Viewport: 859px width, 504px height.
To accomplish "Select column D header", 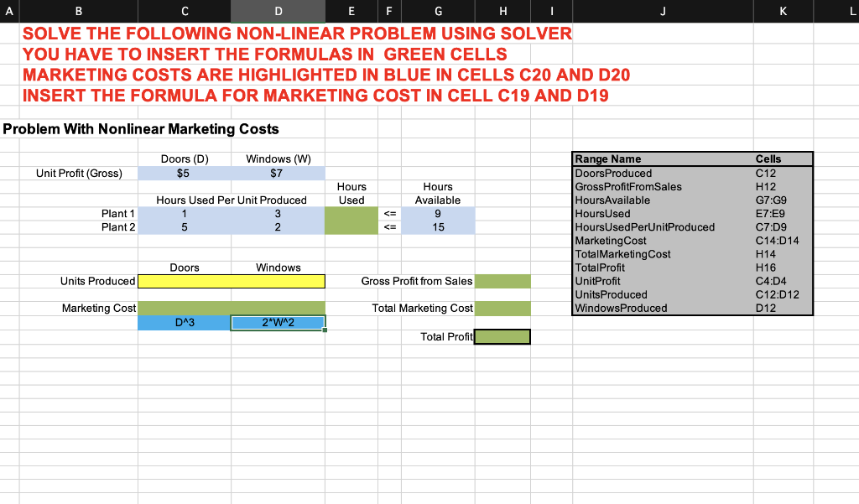I will tap(278, 11).
